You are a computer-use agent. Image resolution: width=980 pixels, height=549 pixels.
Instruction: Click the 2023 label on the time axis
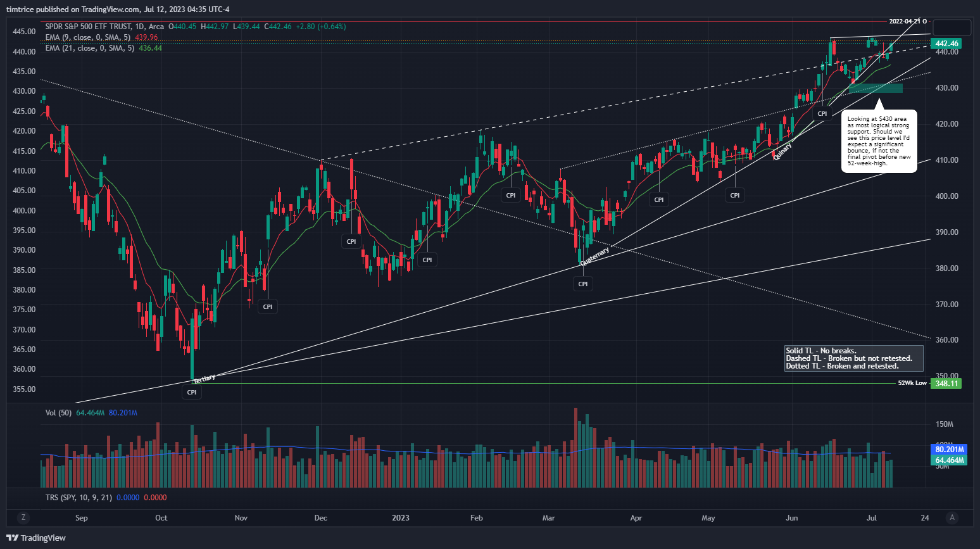click(x=401, y=518)
